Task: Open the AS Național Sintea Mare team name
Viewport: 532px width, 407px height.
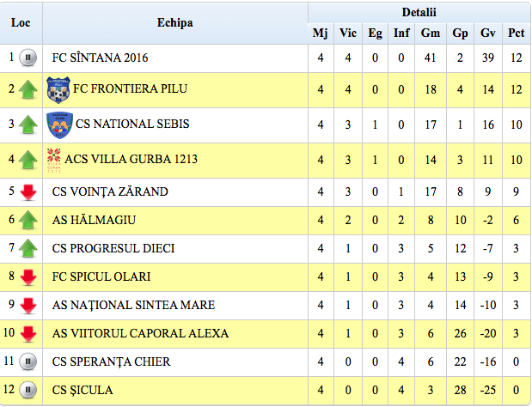Action: (121, 306)
